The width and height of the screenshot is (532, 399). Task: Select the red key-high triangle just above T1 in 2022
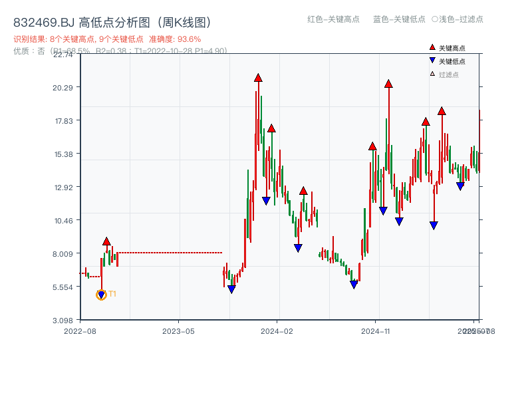[x=106, y=241]
